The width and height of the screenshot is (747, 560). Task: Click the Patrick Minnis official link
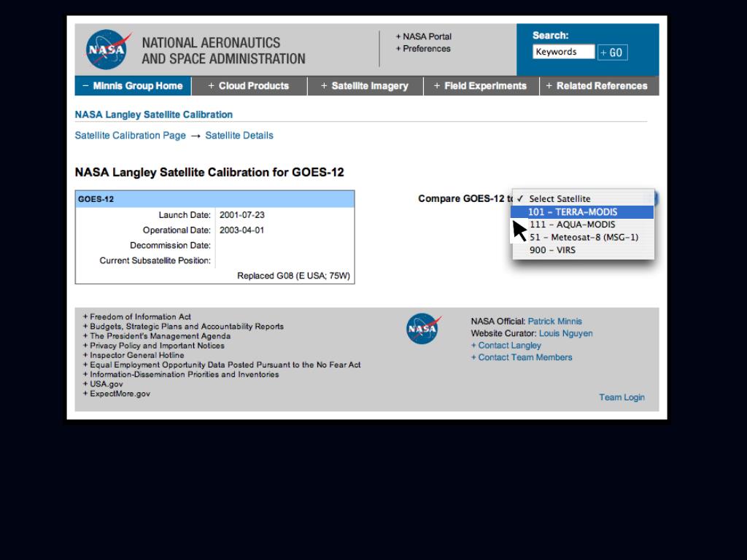pos(554,322)
